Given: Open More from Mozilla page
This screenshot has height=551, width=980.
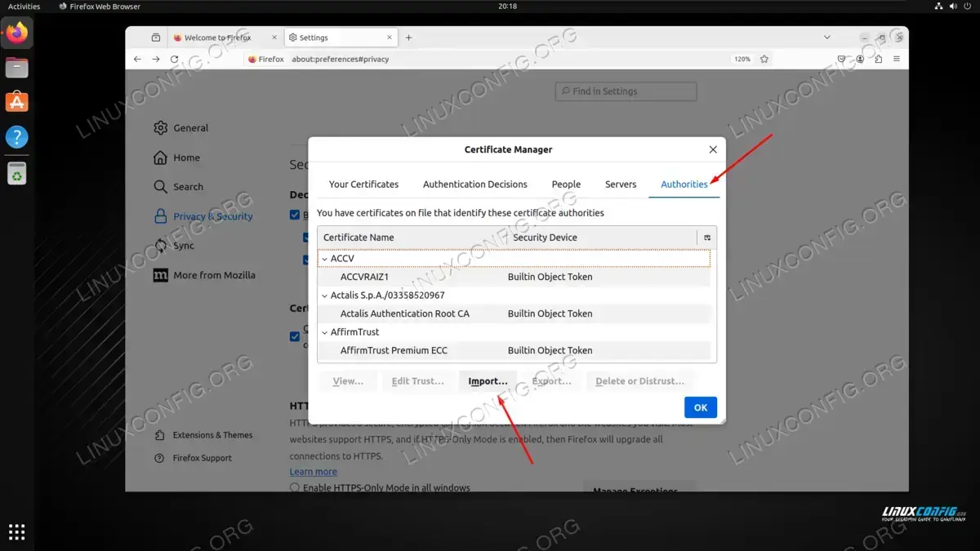Looking at the screenshot, I should point(204,275).
